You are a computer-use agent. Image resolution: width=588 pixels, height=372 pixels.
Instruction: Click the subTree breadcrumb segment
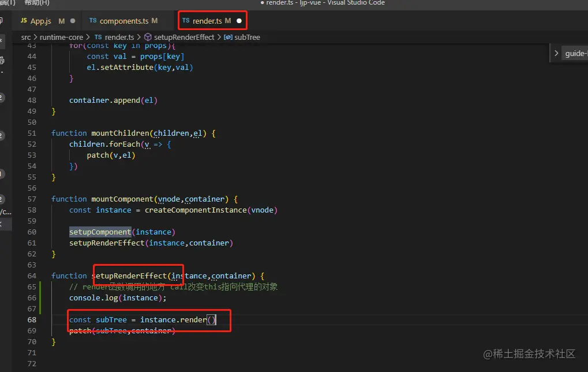tap(247, 37)
